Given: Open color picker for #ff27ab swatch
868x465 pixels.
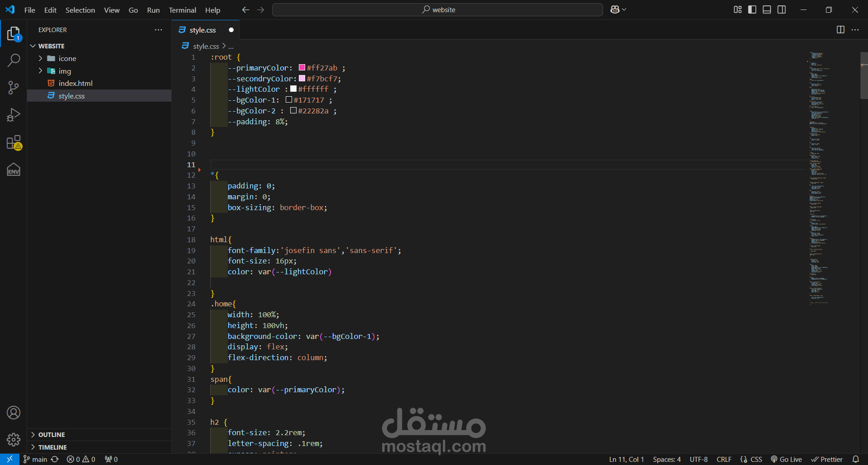Looking at the screenshot, I should tap(302, 67).
